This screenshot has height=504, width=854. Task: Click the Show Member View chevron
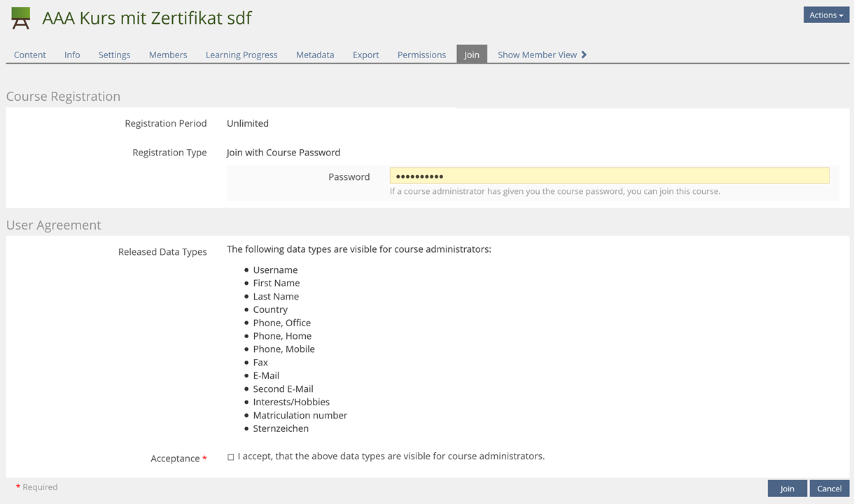point(584,55)
